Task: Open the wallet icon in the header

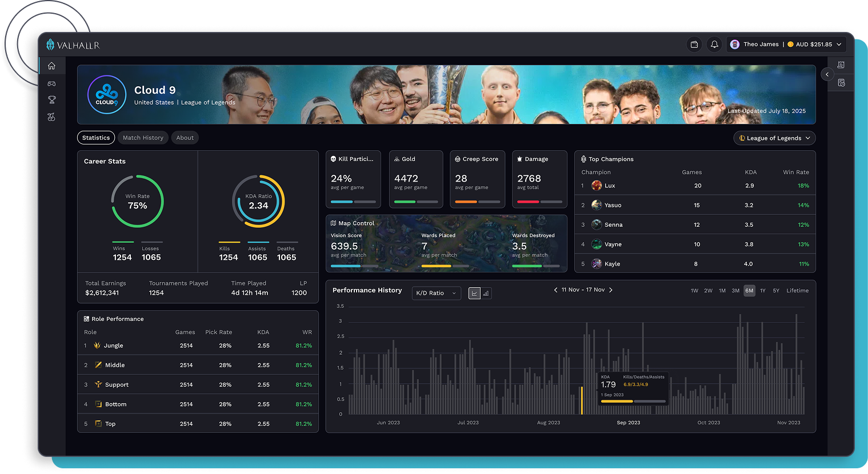Action: pyautogui.click(x=694, y=44)
